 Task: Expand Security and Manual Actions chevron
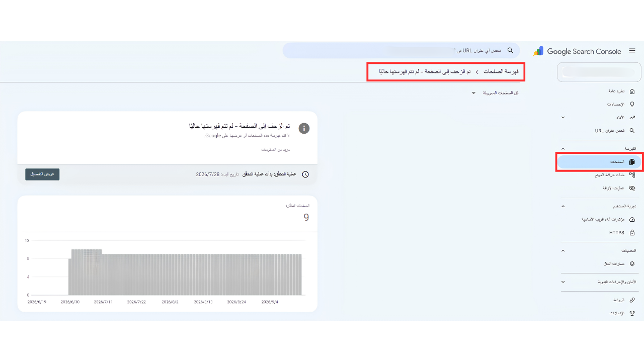[x=563, y=282]
